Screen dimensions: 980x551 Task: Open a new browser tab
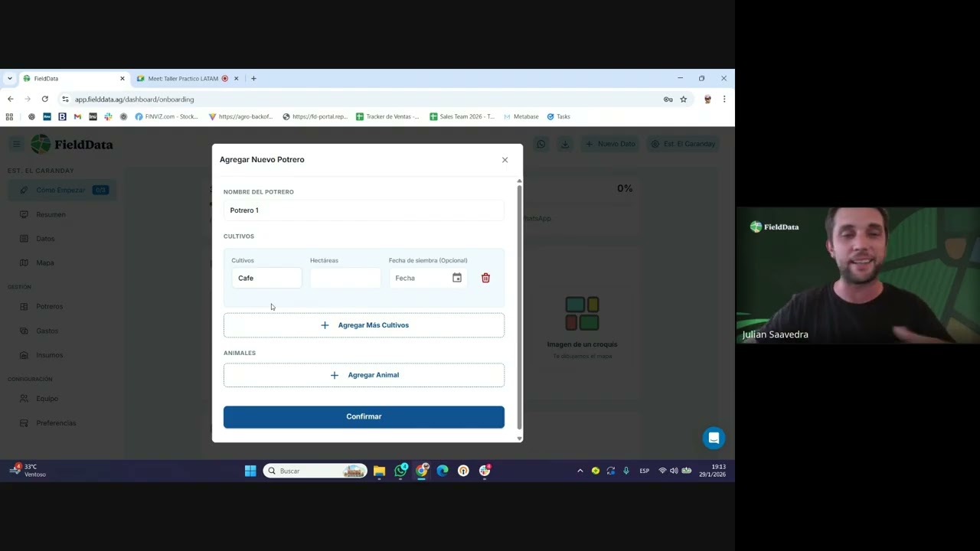click(x=253, y=78)
